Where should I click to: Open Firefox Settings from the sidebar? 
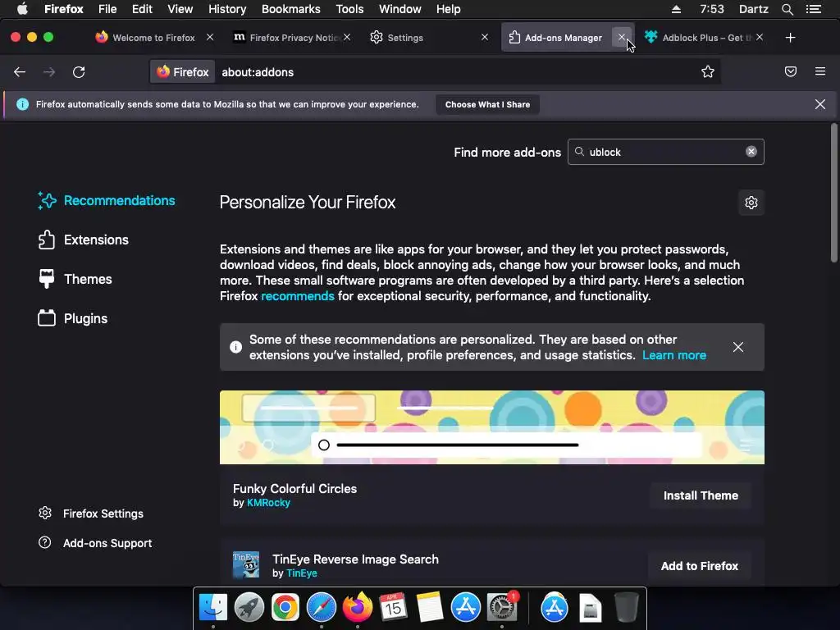pyautogui.click(x=90, y=514)
